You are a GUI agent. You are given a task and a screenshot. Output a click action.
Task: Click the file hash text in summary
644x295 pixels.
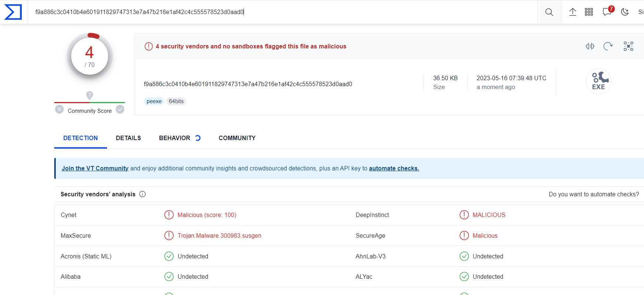[x=248, y=84]
